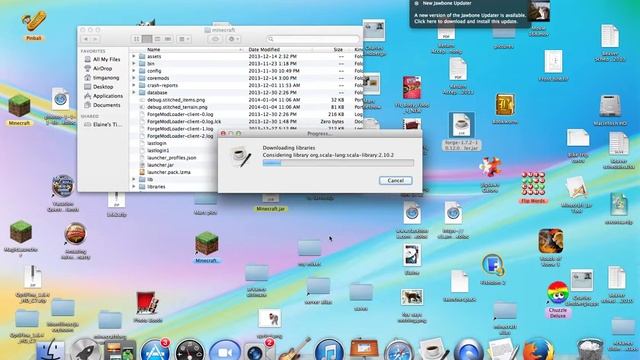The width and height of the screenshot is (640, 360).
Task: Go forward in the Finder window
Action: click(x=95, y=39)
